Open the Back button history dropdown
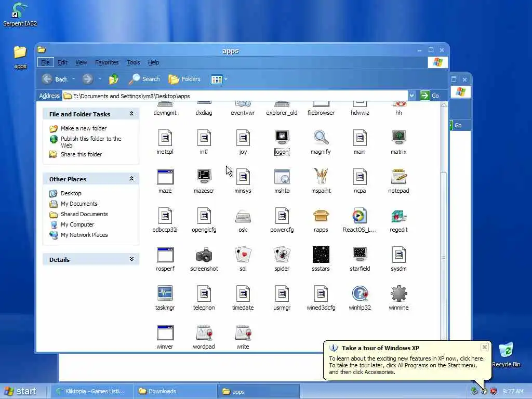 [73, 79]
